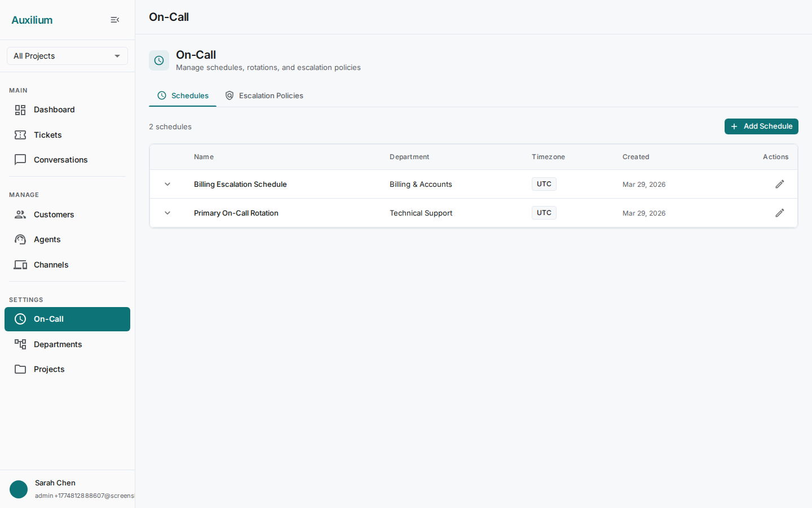Expand the Primary On-Call Rotation row
812x508 pixels.
pyautogui.click(x=167, y=213)
